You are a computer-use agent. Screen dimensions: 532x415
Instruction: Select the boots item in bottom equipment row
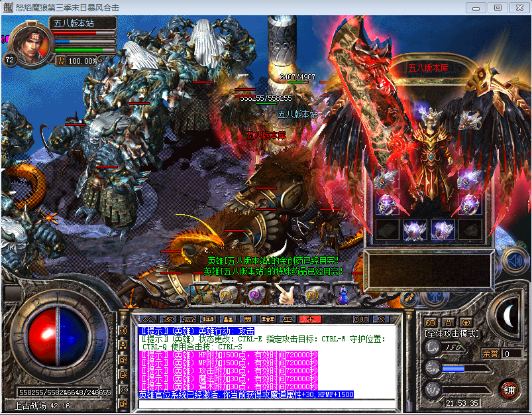[443, 230]
